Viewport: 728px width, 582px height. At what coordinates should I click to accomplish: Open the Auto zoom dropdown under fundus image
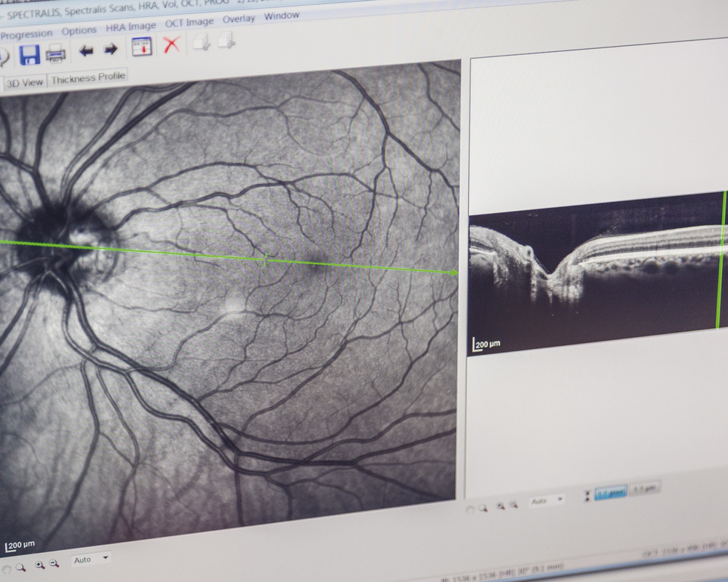tap(91, 559)
